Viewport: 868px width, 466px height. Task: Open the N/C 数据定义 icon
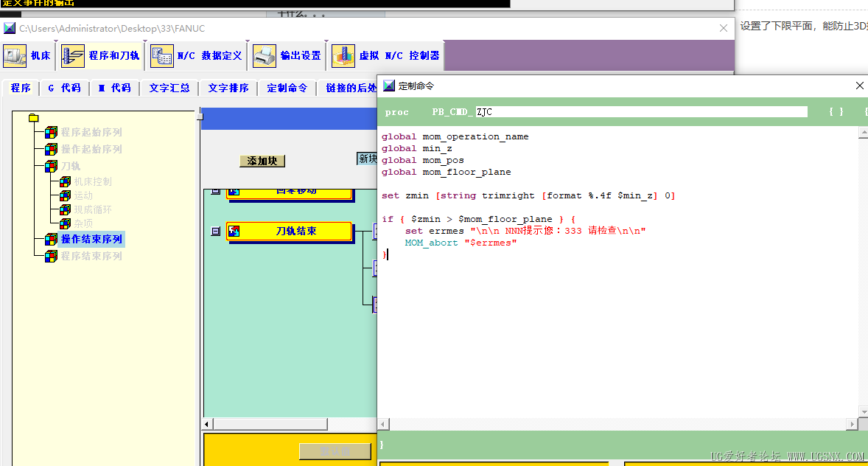click(x=162, y=56)
